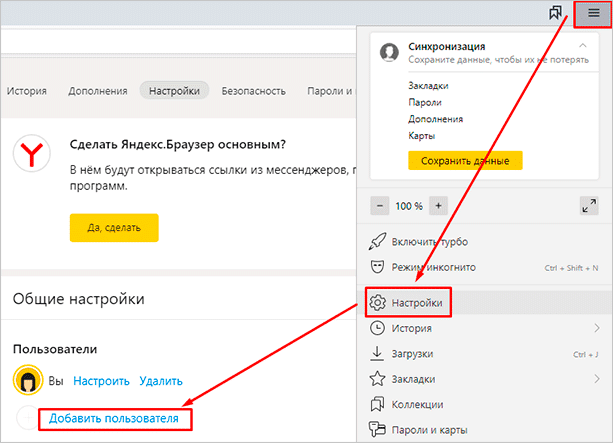Image resolution: width=613 pixels, height=443 pixels.
Task: Click the Downloads arrow icon
Action: 378,353
